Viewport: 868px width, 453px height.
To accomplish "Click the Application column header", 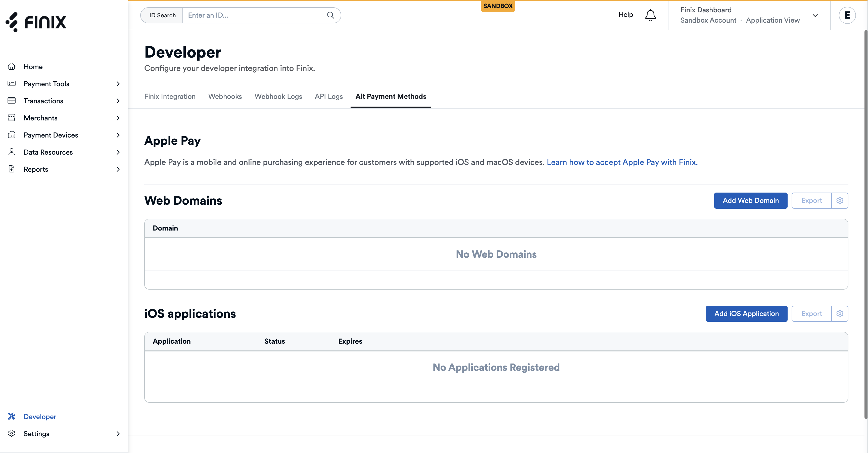I will click(171, 341).
